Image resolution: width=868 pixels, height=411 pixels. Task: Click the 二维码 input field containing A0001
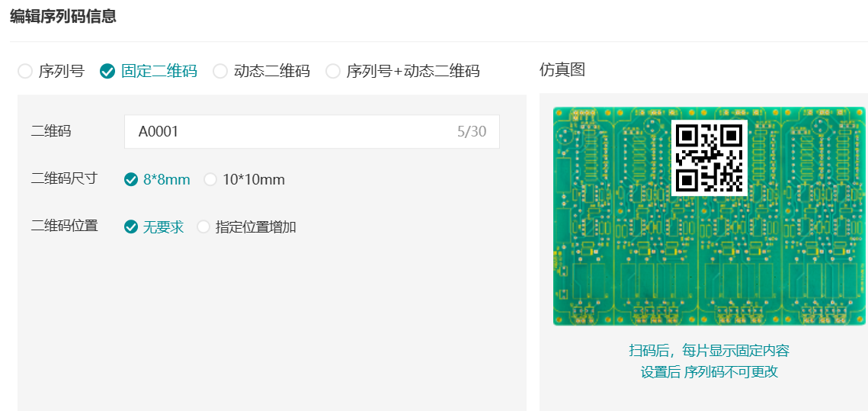[290, 132]
